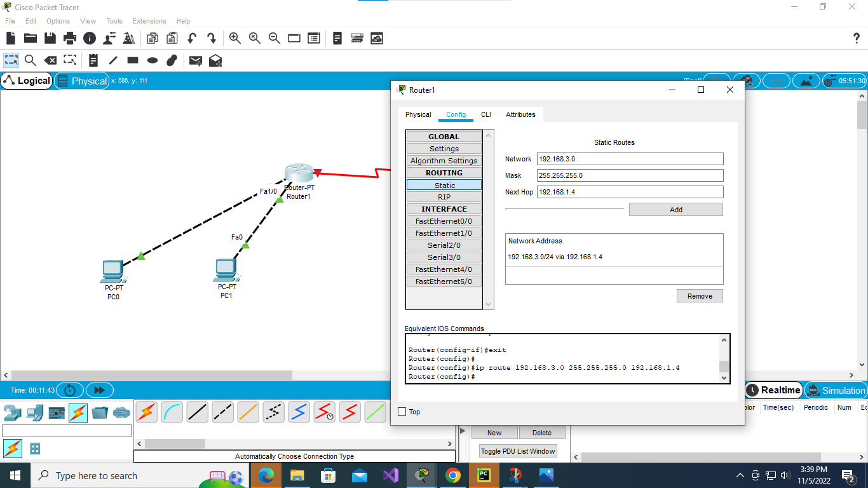Select the End Devices category icon
The height and width of the screenshot is (488, 868).
34,413
